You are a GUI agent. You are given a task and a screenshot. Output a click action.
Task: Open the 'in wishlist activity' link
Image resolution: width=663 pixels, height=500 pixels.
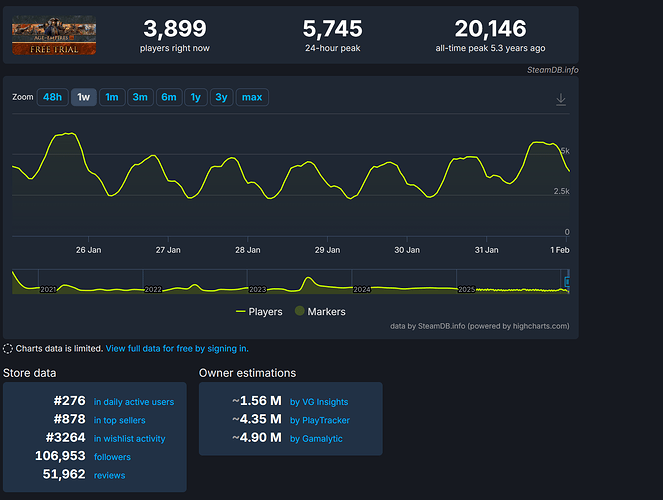(129, 439)
